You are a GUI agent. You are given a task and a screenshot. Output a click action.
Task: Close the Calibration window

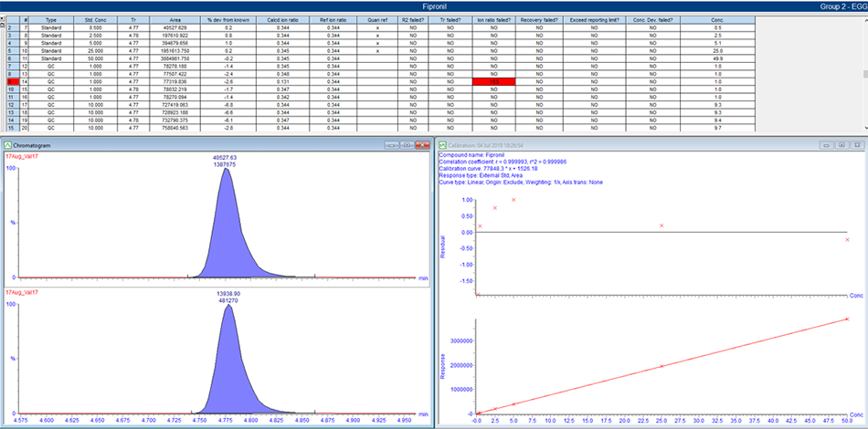coord(856,145)
